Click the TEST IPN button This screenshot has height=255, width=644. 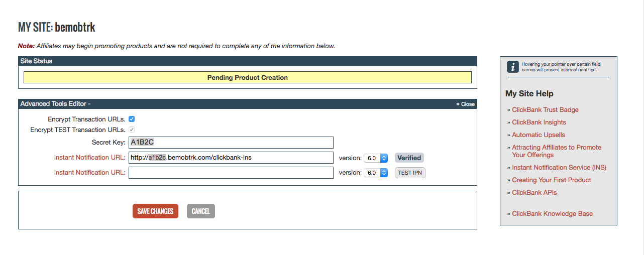[x=410, y=173]
